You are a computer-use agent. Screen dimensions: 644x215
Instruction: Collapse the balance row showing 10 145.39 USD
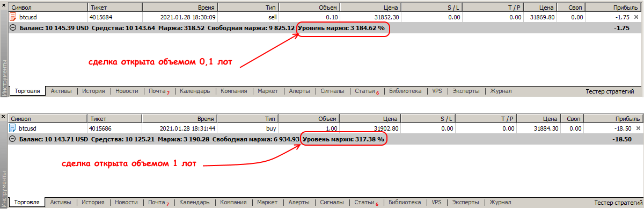(13, 28)
